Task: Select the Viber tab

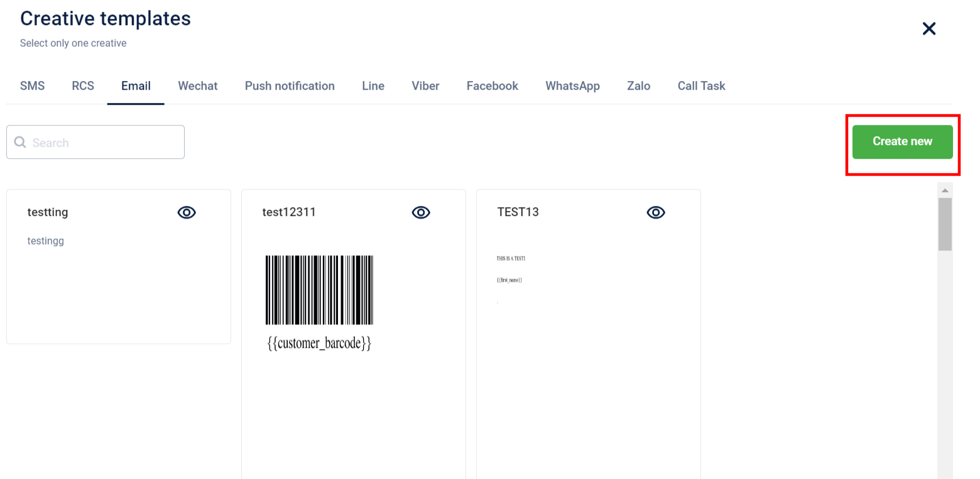Action: pos(425,86)
